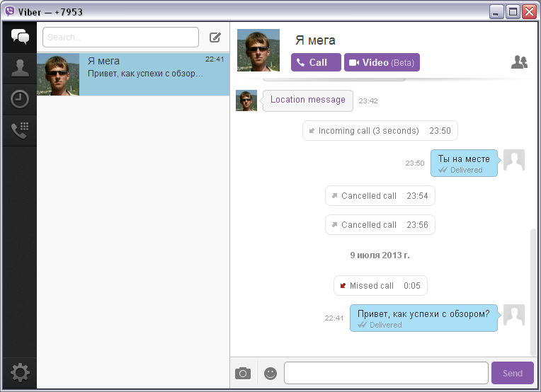This screenshot has width=541, height=392.
Task: Click the Я мега contact name header
Action: 315,40
